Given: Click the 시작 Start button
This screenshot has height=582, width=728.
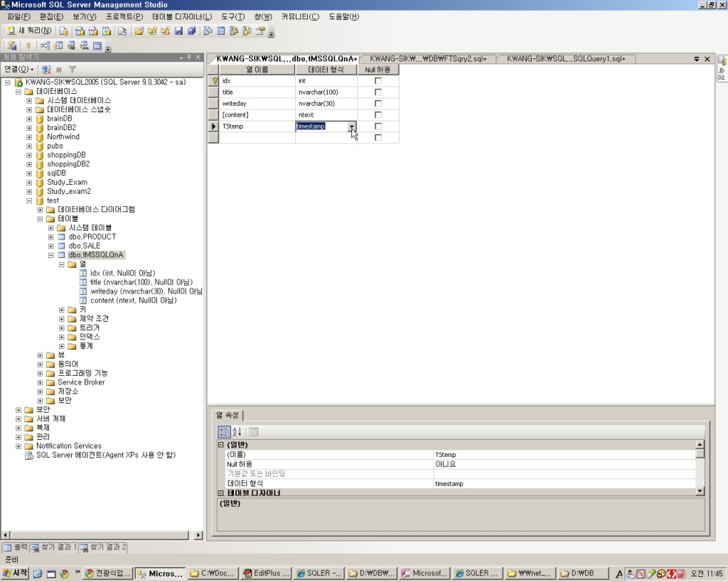Looking at the screenshot, I should coord(15,573).
